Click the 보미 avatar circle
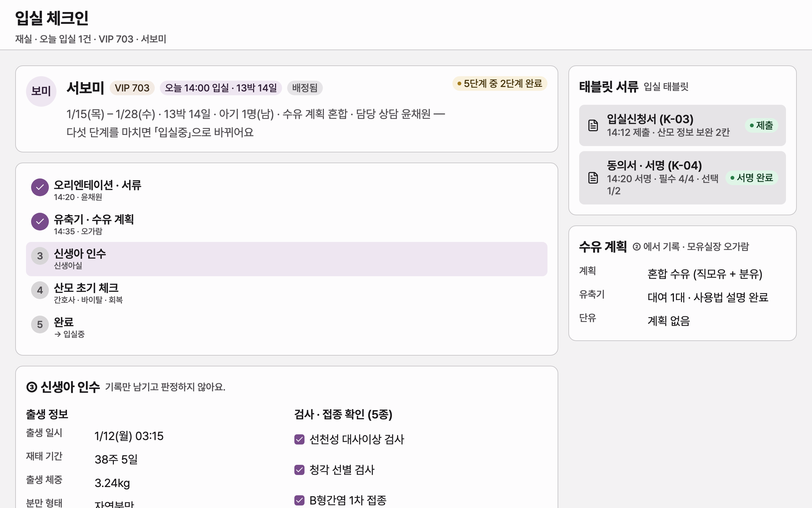 pyautogui.click(x=41, y=91)
